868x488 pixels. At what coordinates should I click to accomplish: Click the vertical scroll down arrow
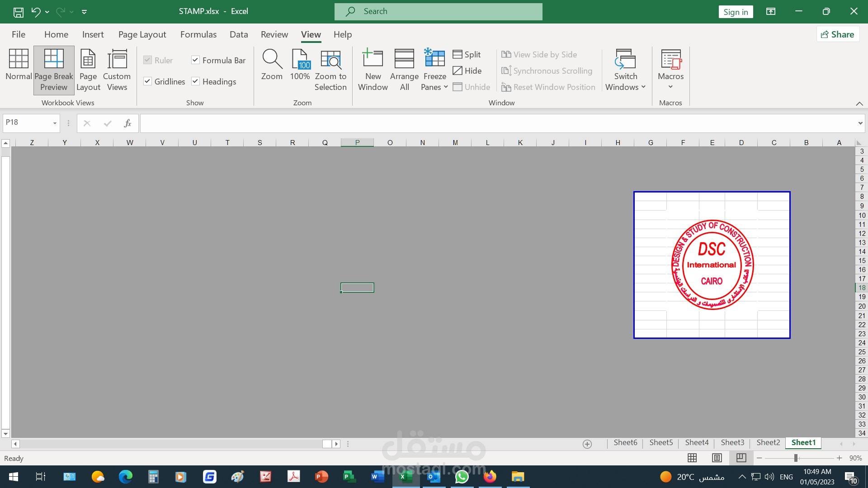tap(5, 434)
